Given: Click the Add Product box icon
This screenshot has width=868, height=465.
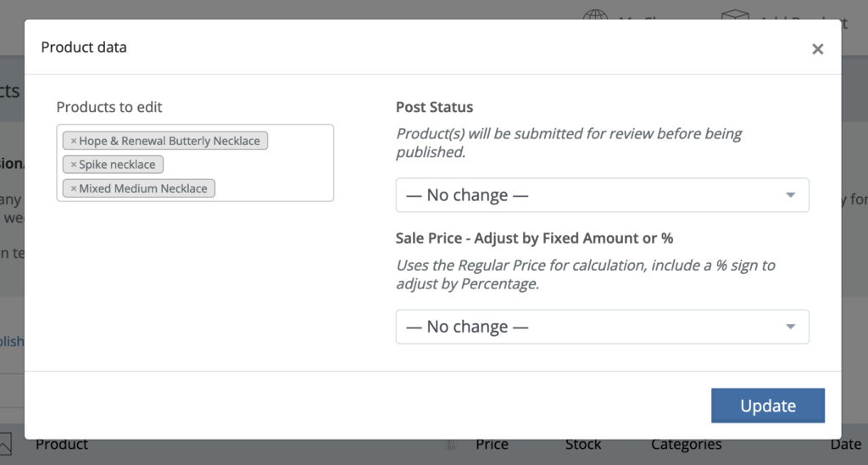Looking at the screenshot, I should pyautogui.click(x=735, y=15).
